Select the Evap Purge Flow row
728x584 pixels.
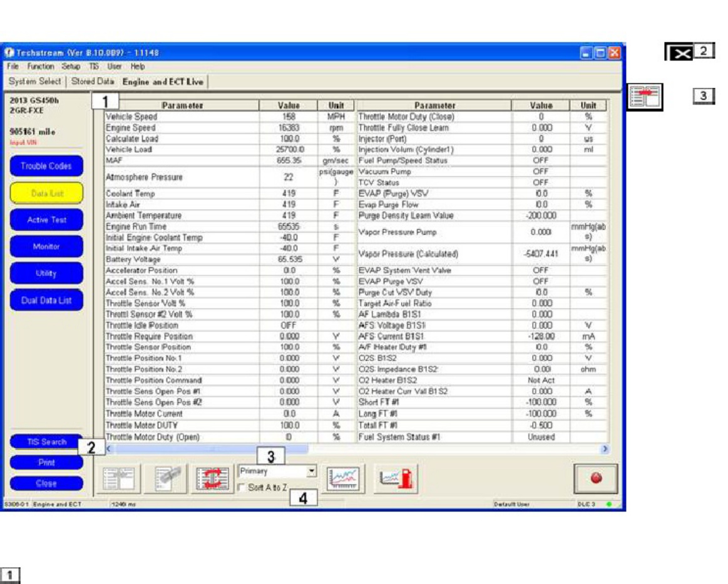point(481,204)
